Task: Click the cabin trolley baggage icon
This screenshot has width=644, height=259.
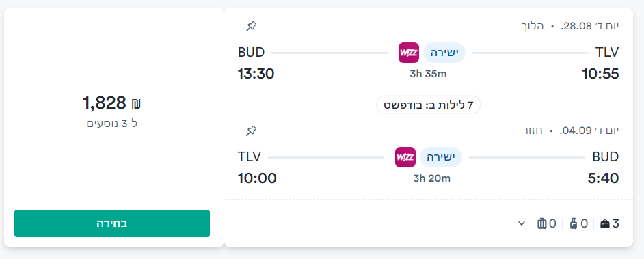Action: tap(574, 223)
